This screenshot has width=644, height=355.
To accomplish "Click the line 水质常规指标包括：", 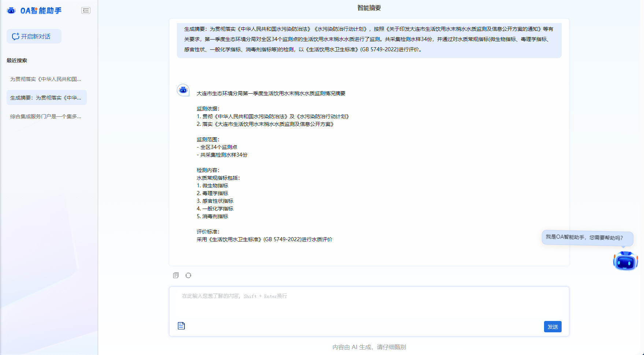I will pos(218,178).
